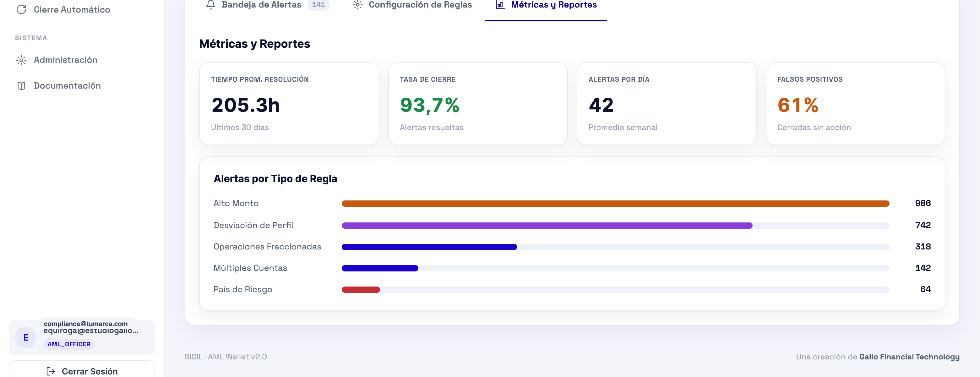
Task: Click the SIGIL · AML Wallet v2.0 footer text
Action: tap(226, 357)
